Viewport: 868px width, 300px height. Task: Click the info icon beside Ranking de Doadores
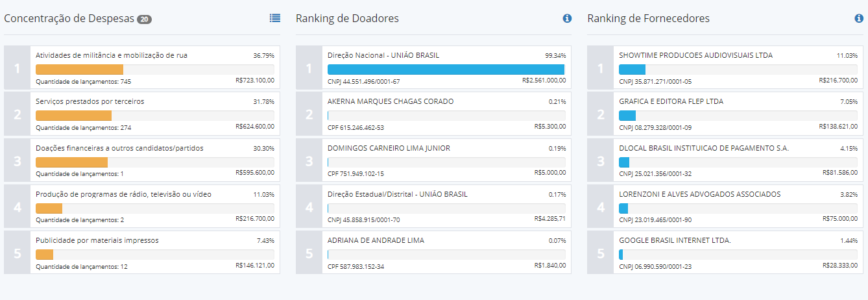[x=567, y=18]
